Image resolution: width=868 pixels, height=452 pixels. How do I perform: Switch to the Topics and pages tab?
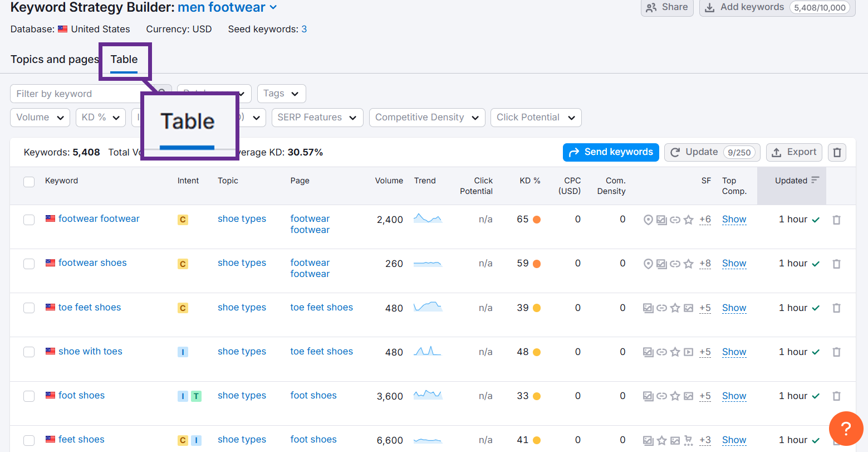tap(55, 59)
